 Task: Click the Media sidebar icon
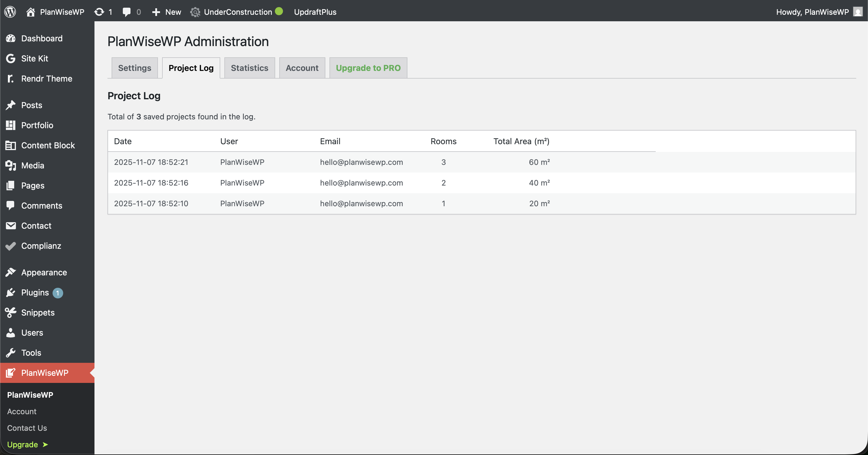tap(11, 165)
